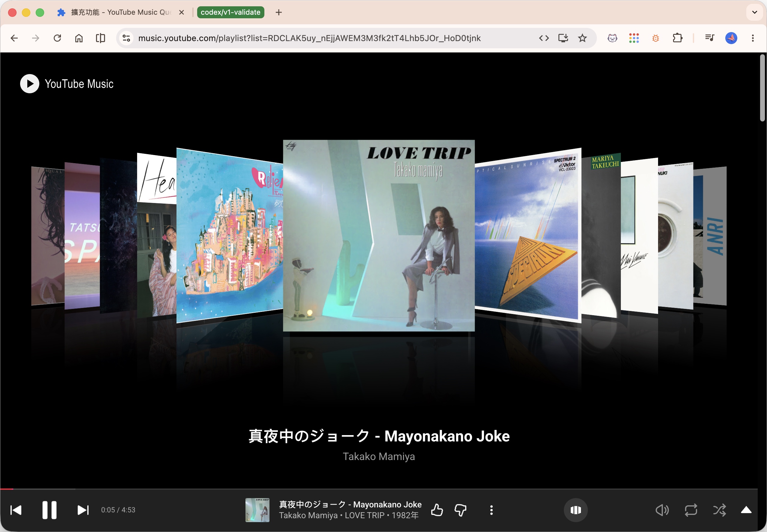Open the song's three-dot action menu
The height and width of the screenshot is (532, 767).
click(x=491, y=510)
